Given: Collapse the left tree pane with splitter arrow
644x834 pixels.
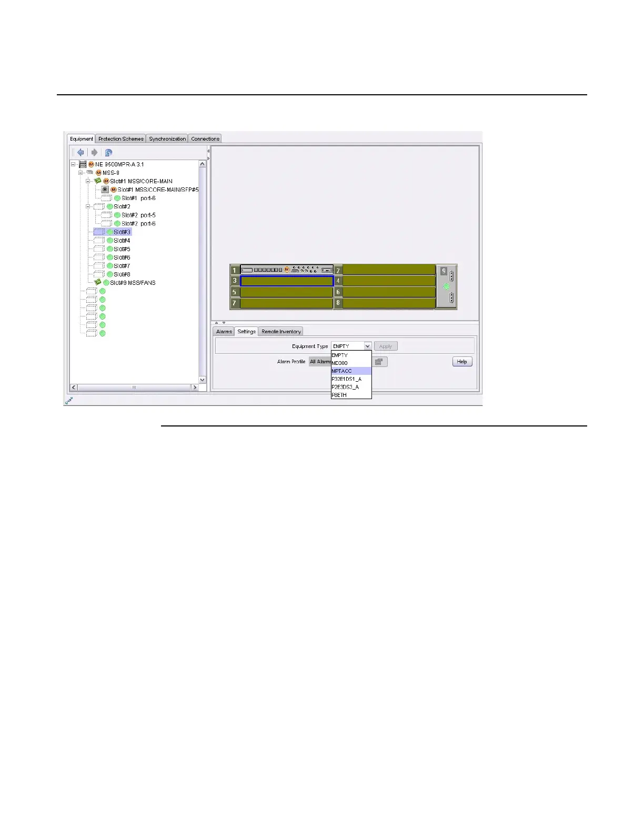Looking at the screenshot, I should (208, 151).
